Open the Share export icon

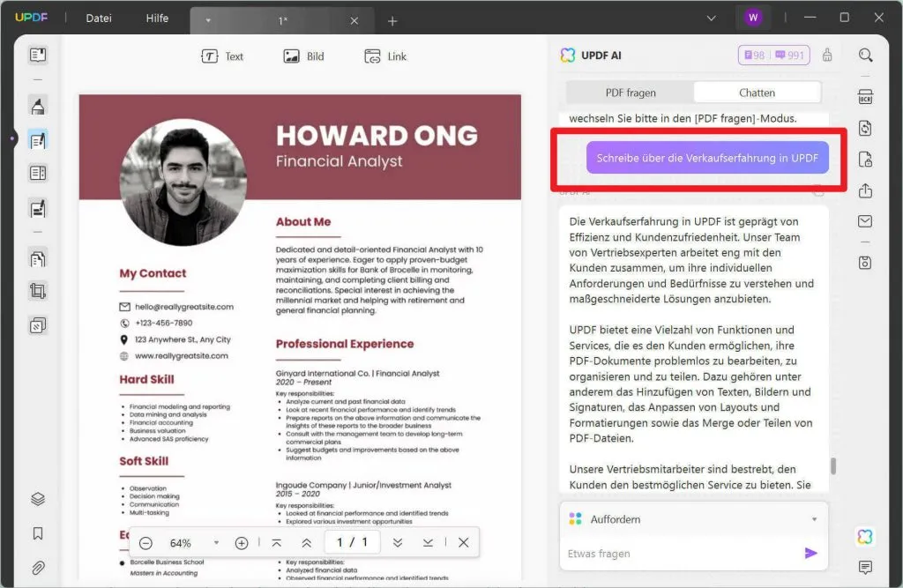pos(866,190)
